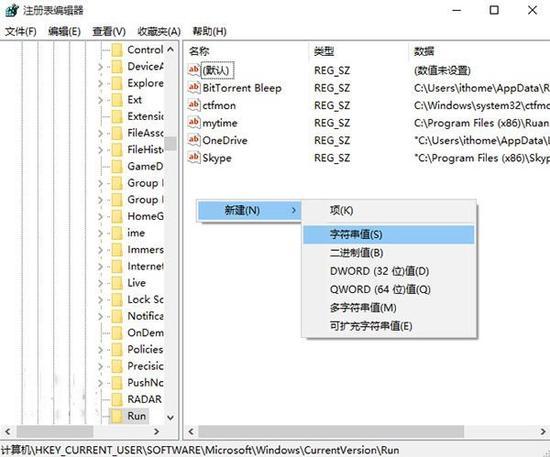Open the 查看(V) menu
550x457 pixels.
click(x=109, y=32)
